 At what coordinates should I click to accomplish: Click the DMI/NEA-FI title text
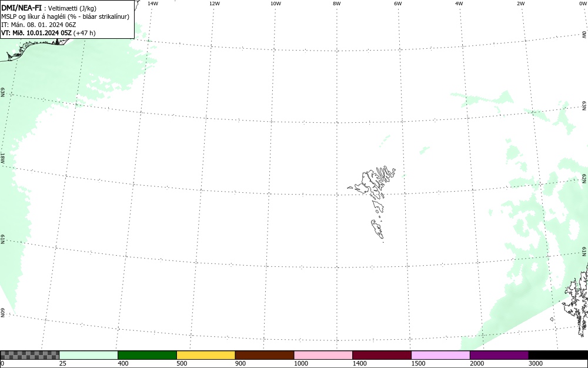pyautogui.click(x=21, y=8)
